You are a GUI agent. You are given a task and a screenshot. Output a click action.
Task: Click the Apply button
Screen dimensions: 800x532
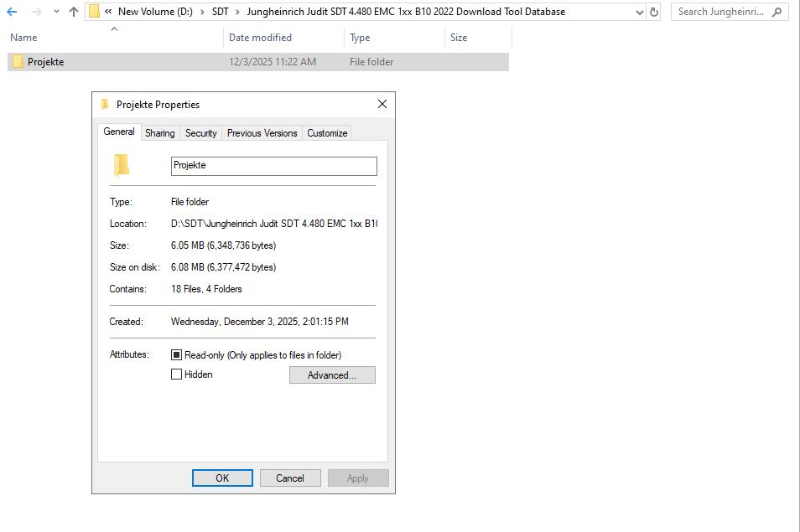[358, 478]
